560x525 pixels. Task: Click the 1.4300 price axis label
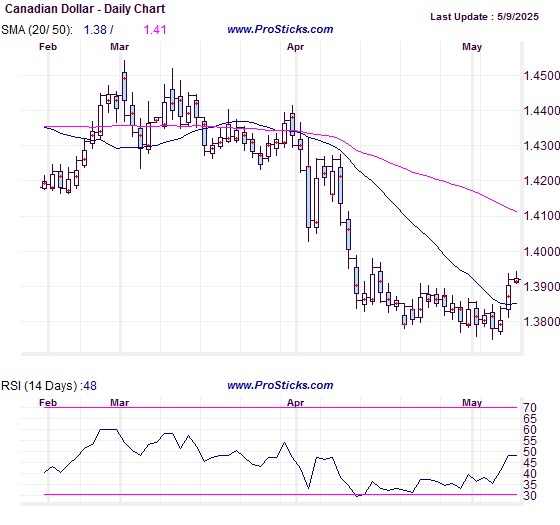(541, 146)
